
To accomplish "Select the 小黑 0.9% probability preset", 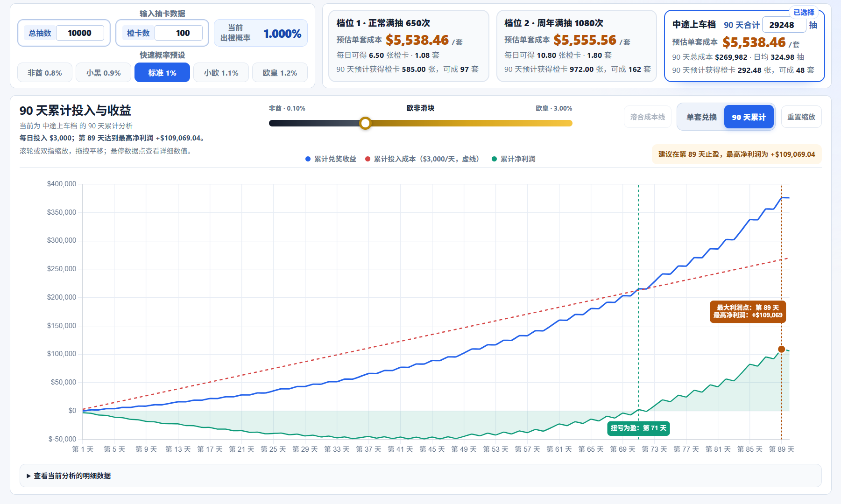I will [x=104, y=73].
